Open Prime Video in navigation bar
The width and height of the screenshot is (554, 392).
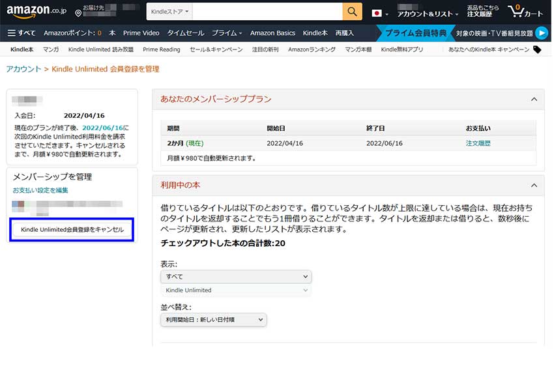click(141, 33)
